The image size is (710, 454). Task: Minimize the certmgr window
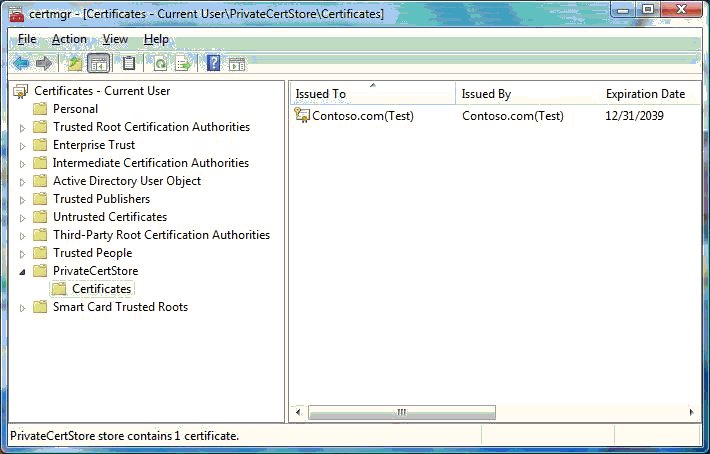pos(624,10)
